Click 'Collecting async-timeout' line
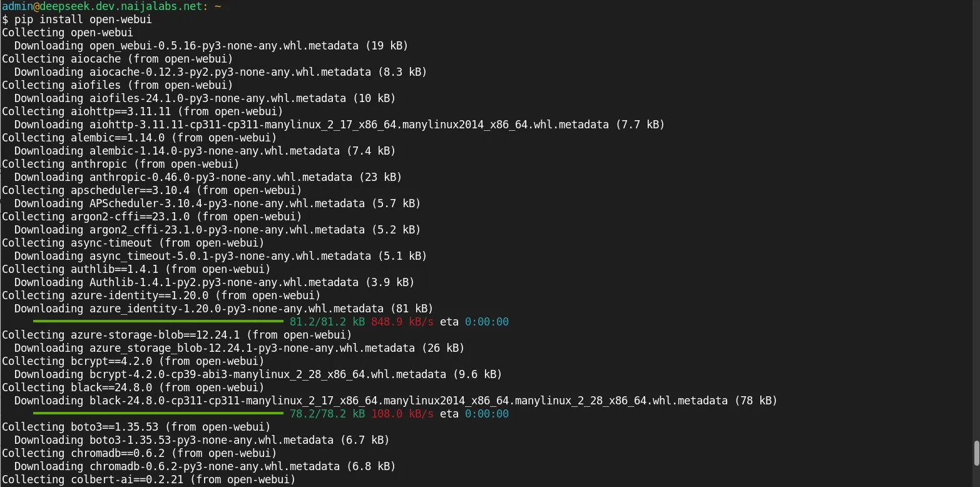This screenshot has width=980, height=487. coord(133,243)
